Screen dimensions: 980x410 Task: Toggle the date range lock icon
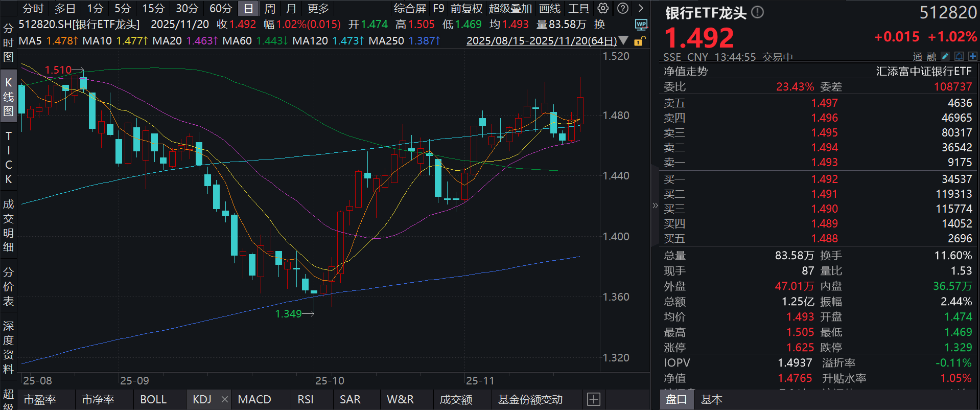[x=639, y=41]
